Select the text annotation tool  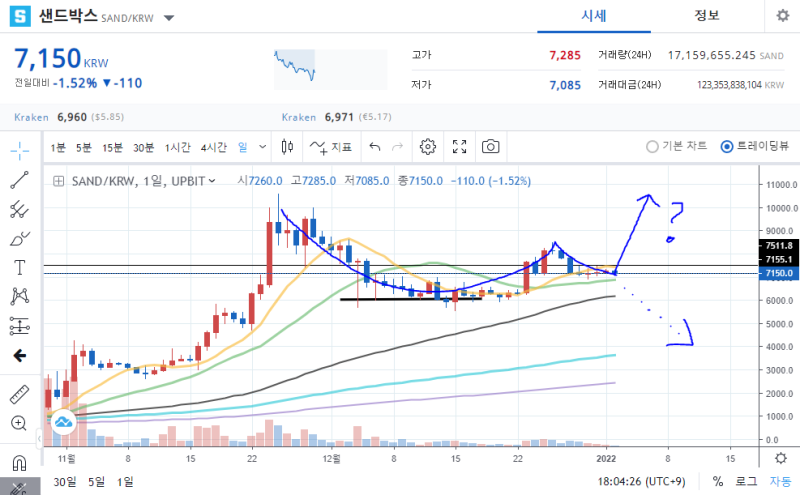click(20, 267)
